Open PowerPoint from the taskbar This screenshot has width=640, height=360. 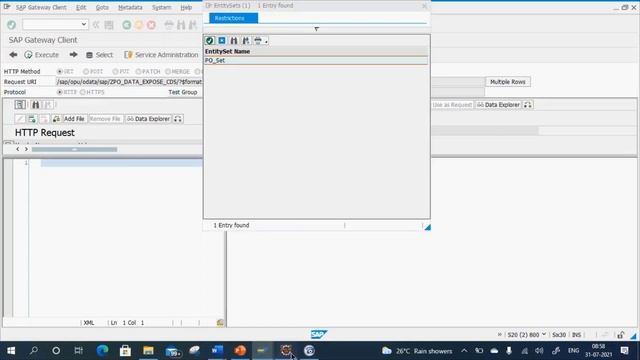[x=240, y=351]
